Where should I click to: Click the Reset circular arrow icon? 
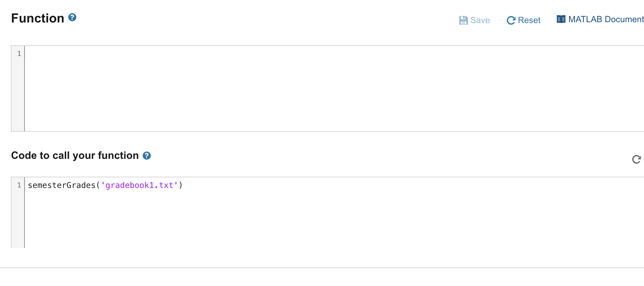[x=511, y=20]
